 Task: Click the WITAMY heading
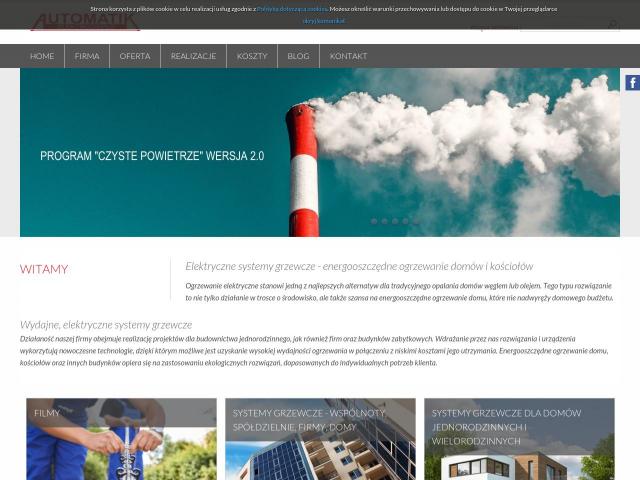tap(44, 269)
